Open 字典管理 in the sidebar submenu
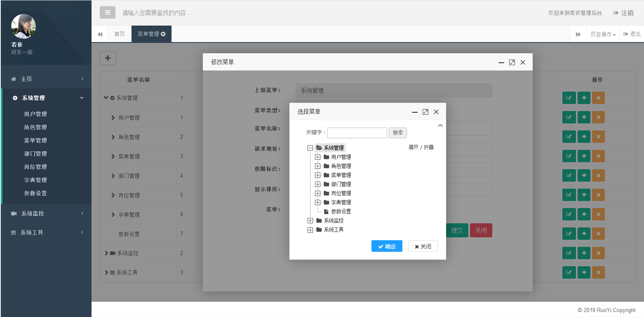This screenshot has height=317, width=644. tap(35, 180)
